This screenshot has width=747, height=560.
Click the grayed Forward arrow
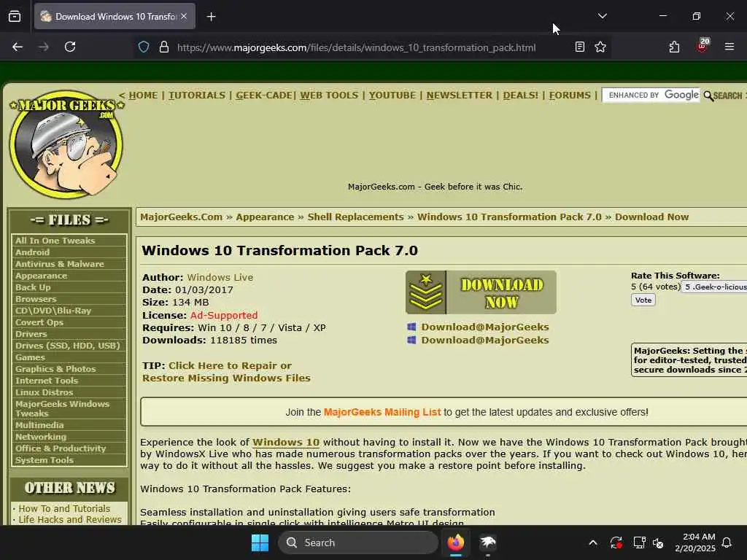coord(43,47)
